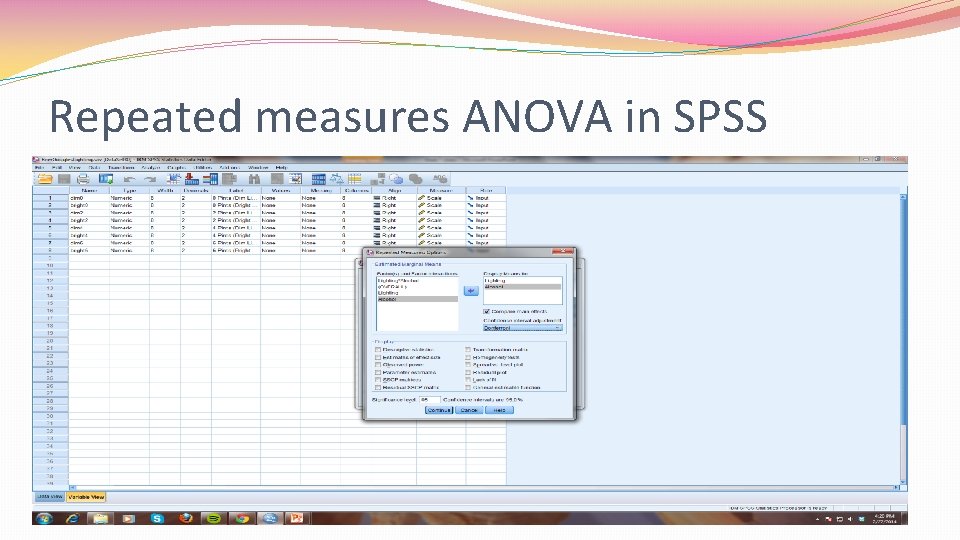
Task: Open the Graphs menu
Action: point(176,167)
